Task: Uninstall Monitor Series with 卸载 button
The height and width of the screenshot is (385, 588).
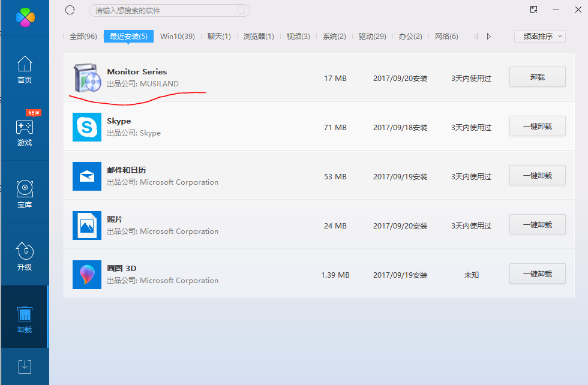Action: (537, 77)
